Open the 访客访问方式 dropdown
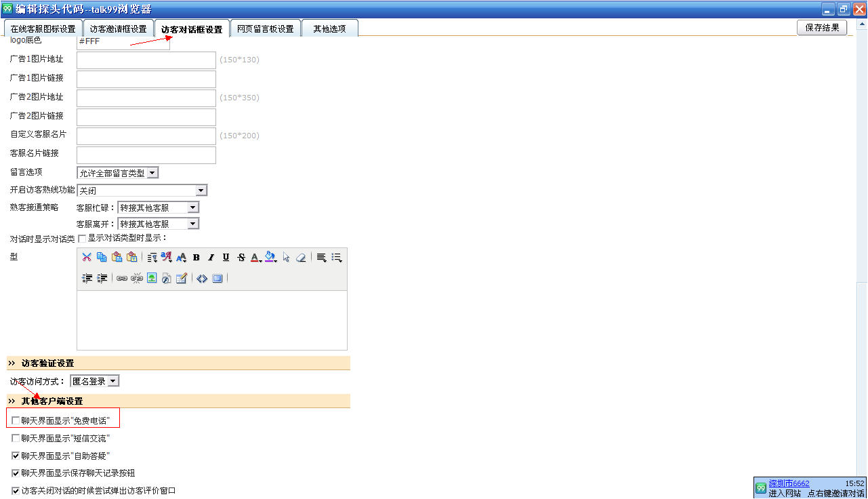 tap(95, 381)
